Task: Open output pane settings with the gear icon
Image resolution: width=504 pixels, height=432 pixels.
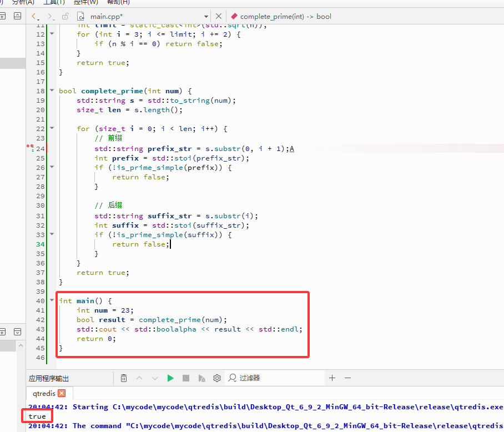Action: 217,378
